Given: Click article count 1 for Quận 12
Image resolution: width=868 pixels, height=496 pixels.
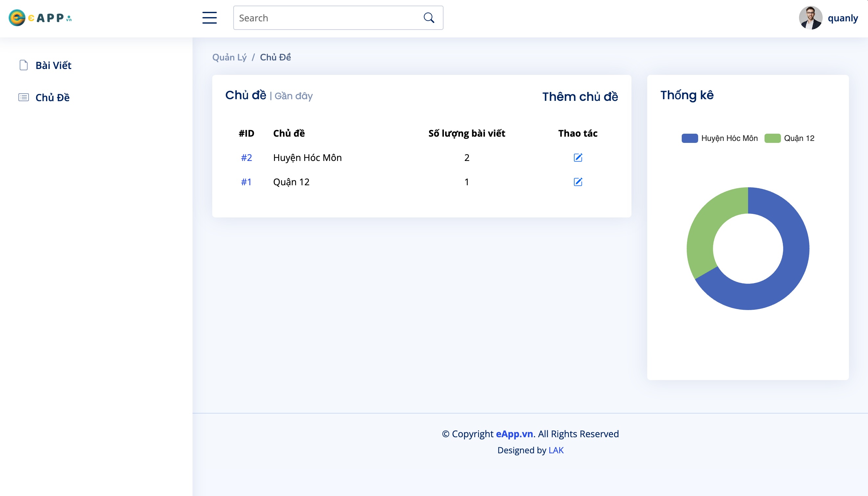Looking at the screenshot, I should [x=467, y=182].
